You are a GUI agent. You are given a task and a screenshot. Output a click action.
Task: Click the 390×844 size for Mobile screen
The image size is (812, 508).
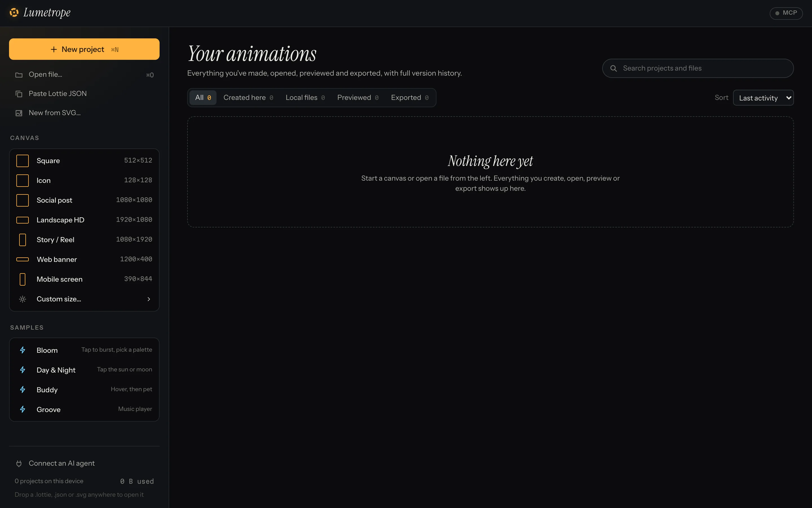[138, 279]
